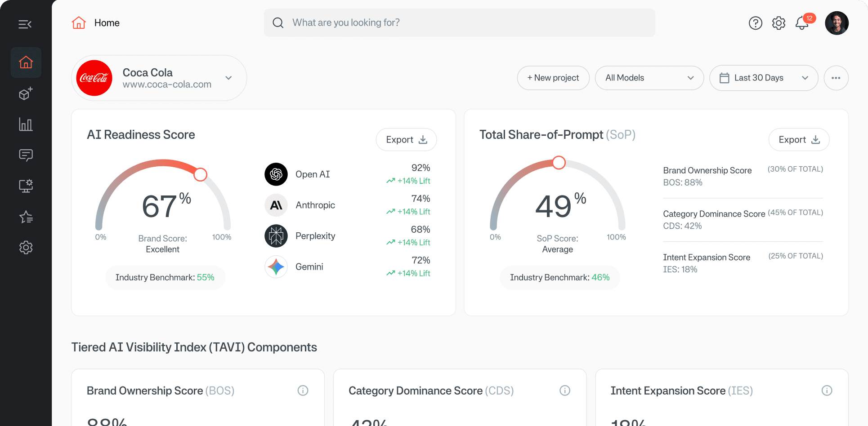Collapse the left navigation sidebar
This screenshot has height=426, width=868.
pos(26,24)
